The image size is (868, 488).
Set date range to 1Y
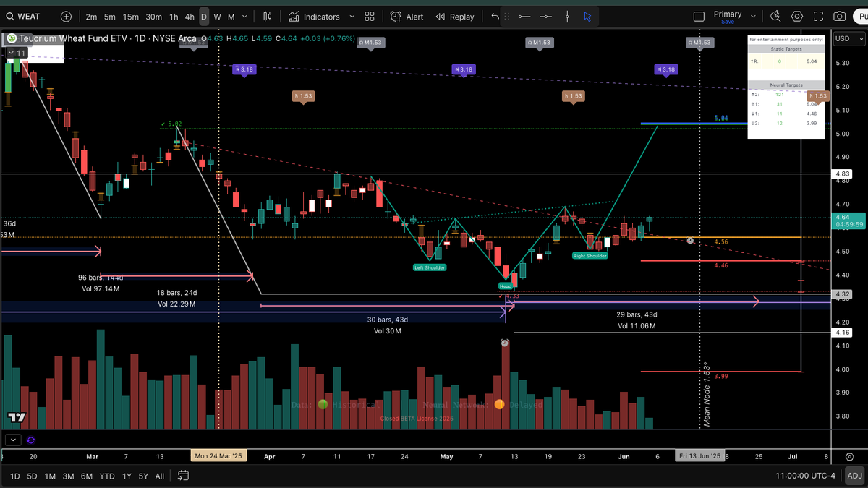(x=127, y=476)
